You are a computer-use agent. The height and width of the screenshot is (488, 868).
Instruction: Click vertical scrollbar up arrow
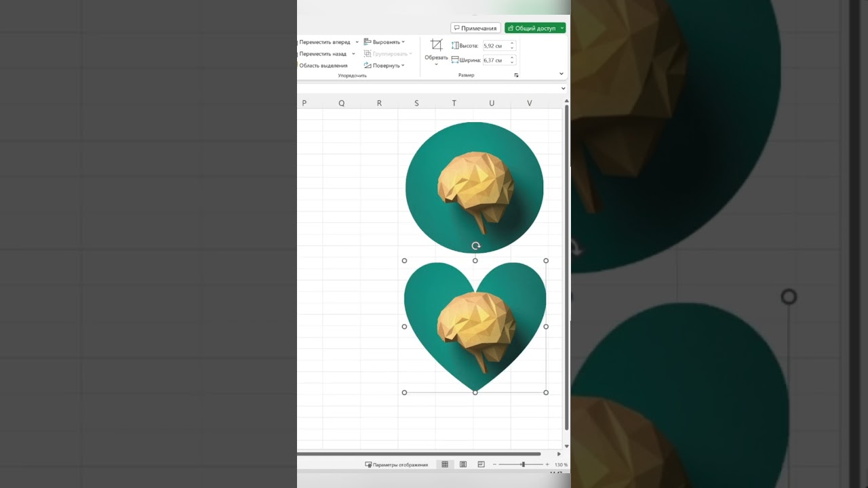tap(567, 101)
